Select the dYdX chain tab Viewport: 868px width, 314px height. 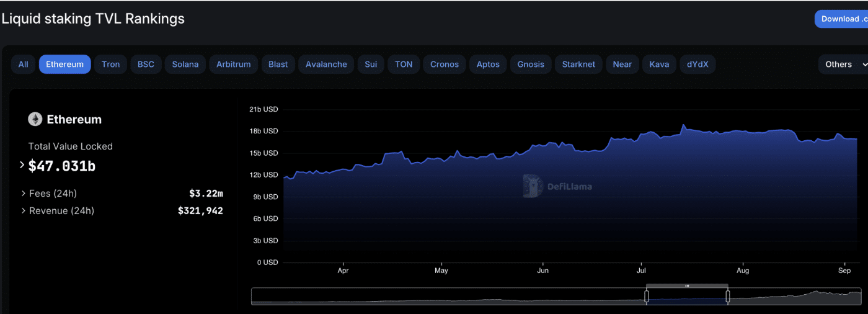[x=697, y=65]
